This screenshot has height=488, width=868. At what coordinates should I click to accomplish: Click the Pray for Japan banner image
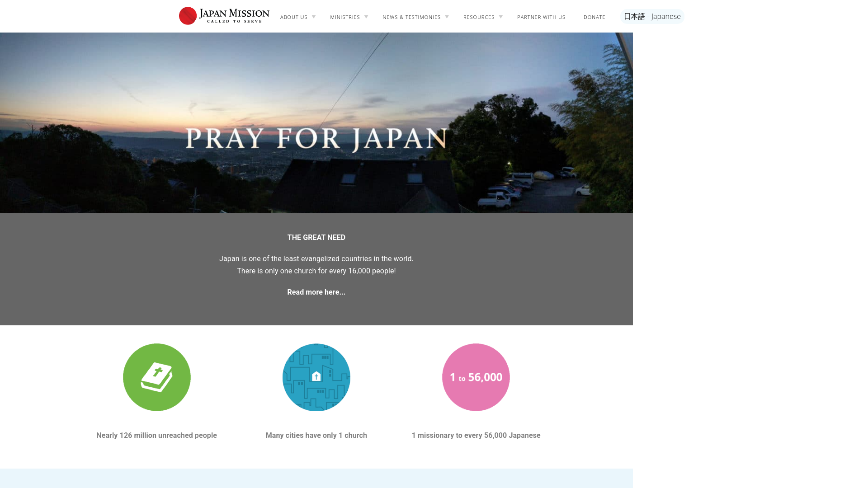coord(316,123)
